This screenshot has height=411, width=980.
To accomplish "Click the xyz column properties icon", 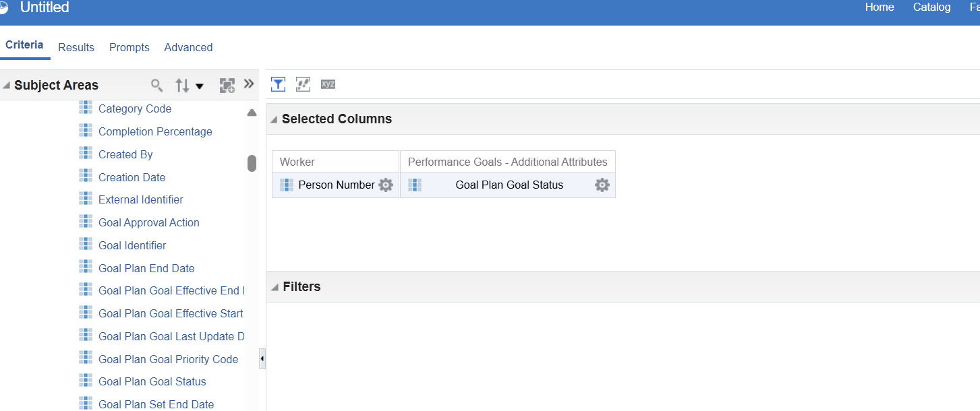I will [x=328, y=84].
